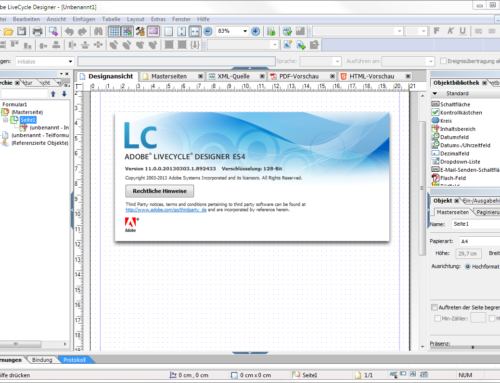Select the Hochformat orientation radio button
Screen dimensions: 500x383
[468, 266]
